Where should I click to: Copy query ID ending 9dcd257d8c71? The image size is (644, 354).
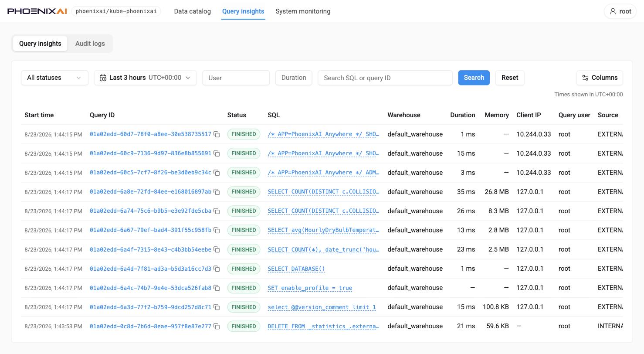[217, 307]
